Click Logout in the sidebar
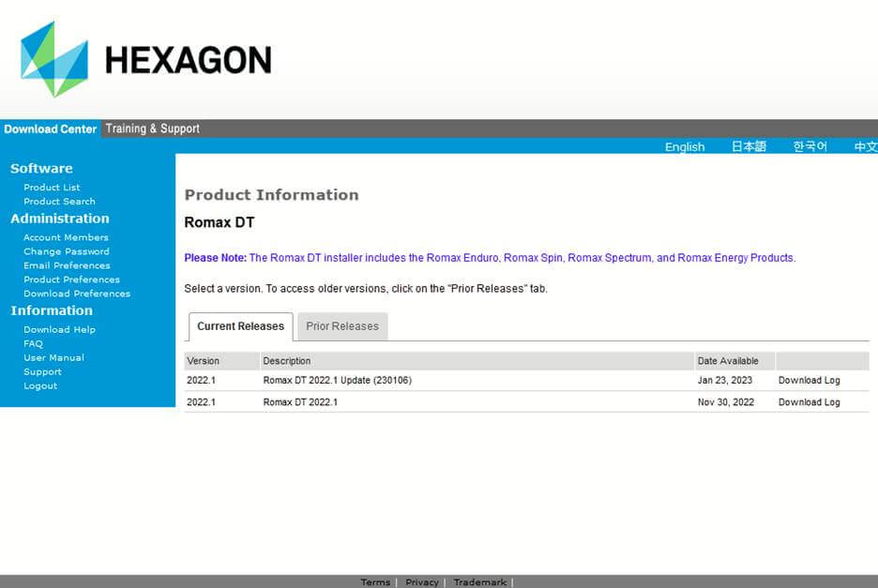 40,385
